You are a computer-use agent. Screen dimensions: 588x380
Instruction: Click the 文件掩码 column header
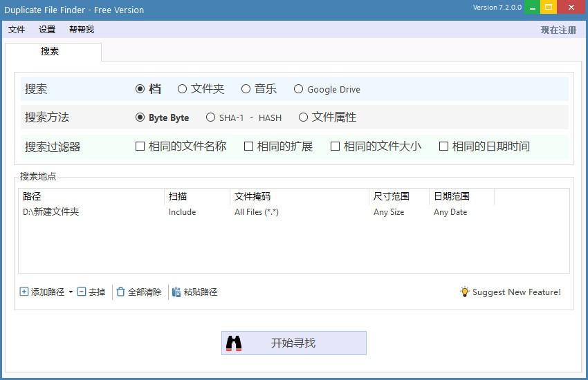pos(300,196)
